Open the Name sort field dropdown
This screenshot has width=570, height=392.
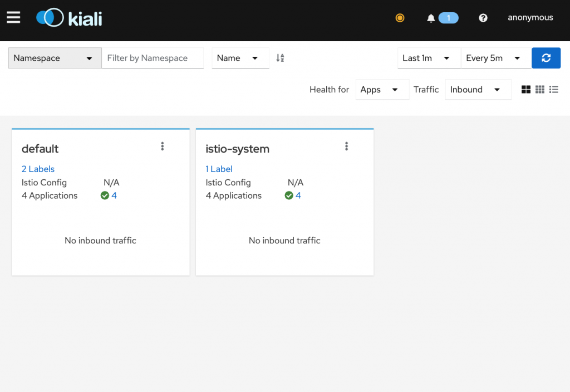240,58
